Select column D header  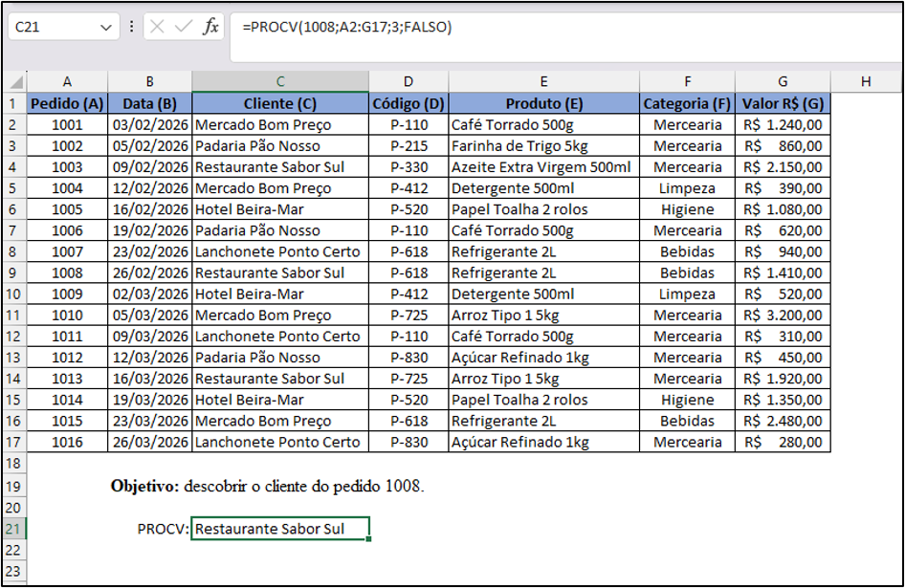(408, 81)
